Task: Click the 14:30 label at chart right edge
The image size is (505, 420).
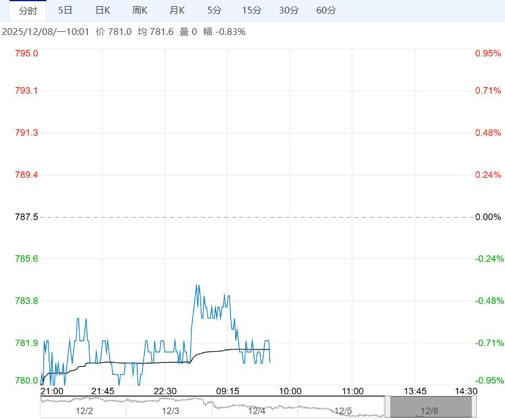Action: 465,390
